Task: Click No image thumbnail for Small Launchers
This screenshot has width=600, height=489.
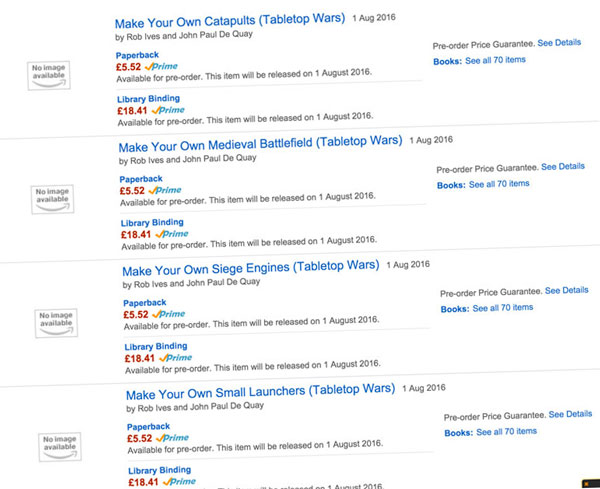Action: coord(60,447)
